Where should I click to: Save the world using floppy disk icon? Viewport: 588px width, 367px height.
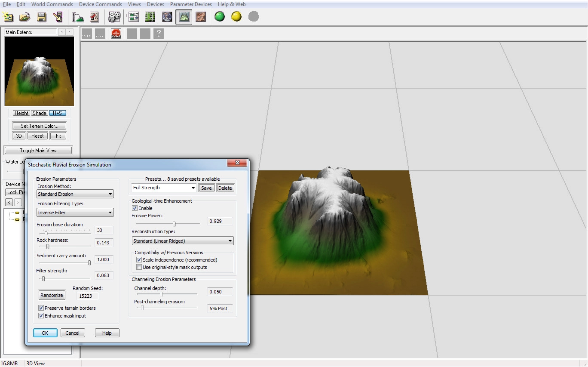coord(41,17)
